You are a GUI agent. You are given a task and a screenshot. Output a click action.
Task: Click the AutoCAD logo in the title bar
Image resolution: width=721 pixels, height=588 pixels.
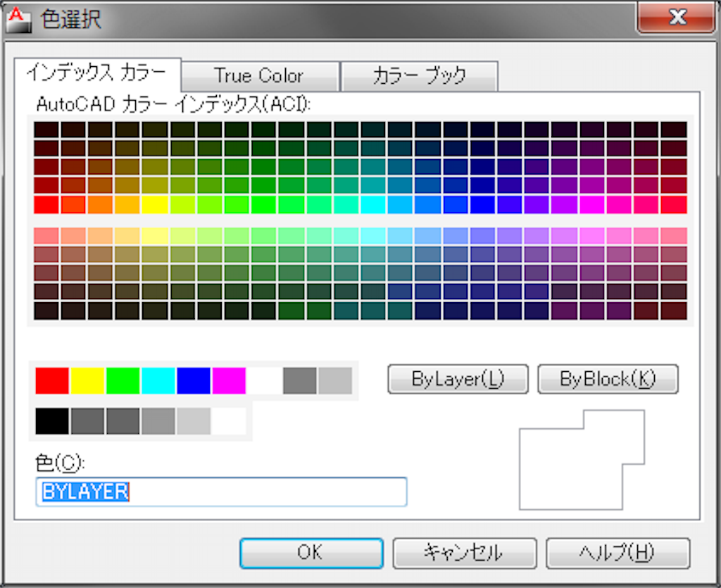18,19
